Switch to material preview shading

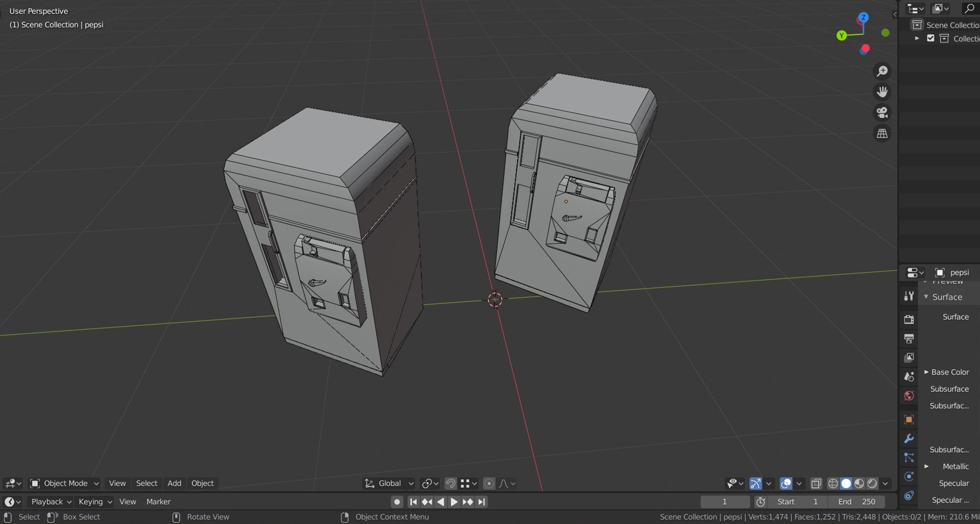click(x=860, y=483)
